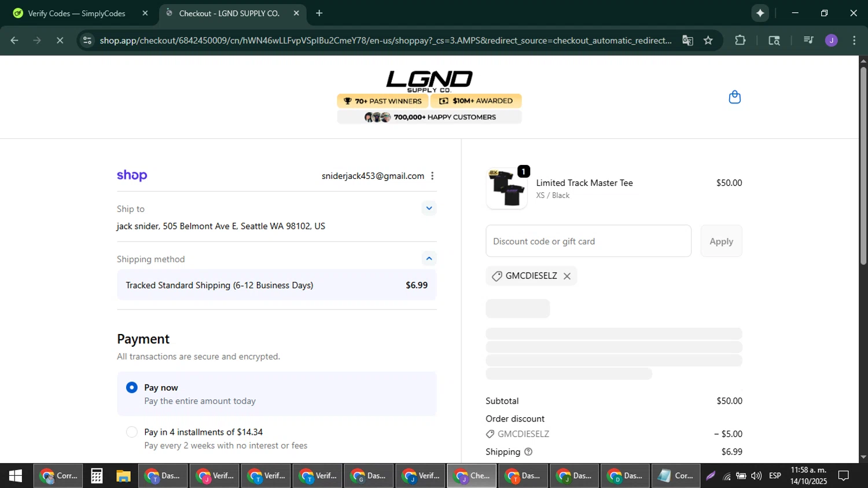
Task: Open the active 'Che...' Chrome taskbar item
Action: click(472, 476)
